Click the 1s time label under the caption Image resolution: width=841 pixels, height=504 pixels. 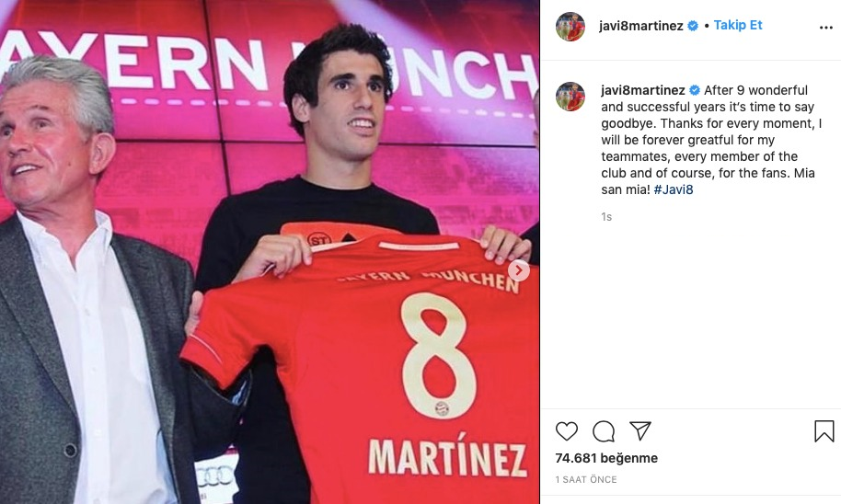coord(606,217)
